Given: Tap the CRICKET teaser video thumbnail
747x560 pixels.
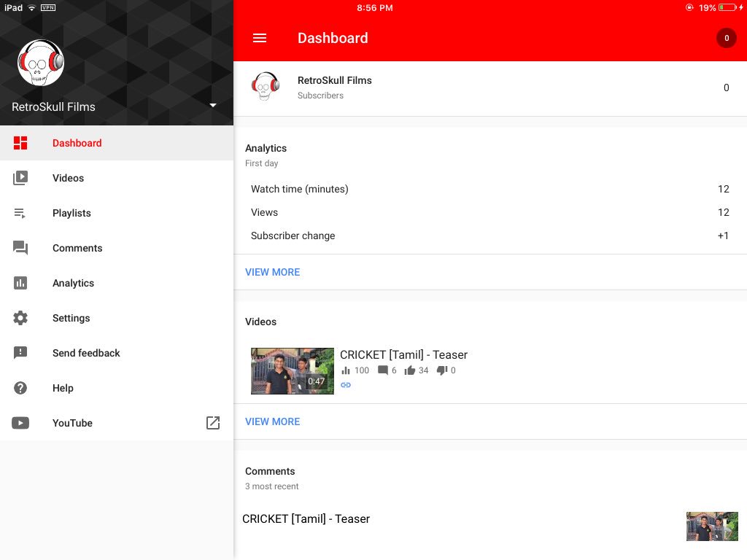Looking at the screenshot, I should tap(293, 371).
